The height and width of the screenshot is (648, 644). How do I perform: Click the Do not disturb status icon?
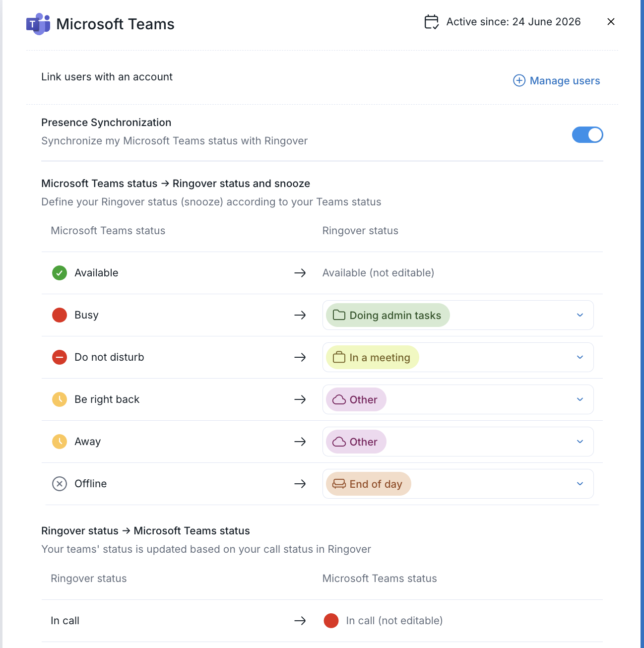pyautogui.click(x=60, y=357)
